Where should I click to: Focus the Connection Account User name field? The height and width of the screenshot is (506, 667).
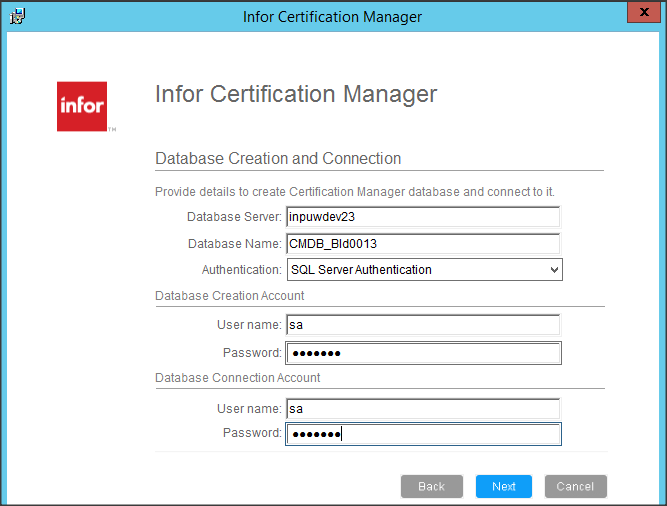point(423,409)
